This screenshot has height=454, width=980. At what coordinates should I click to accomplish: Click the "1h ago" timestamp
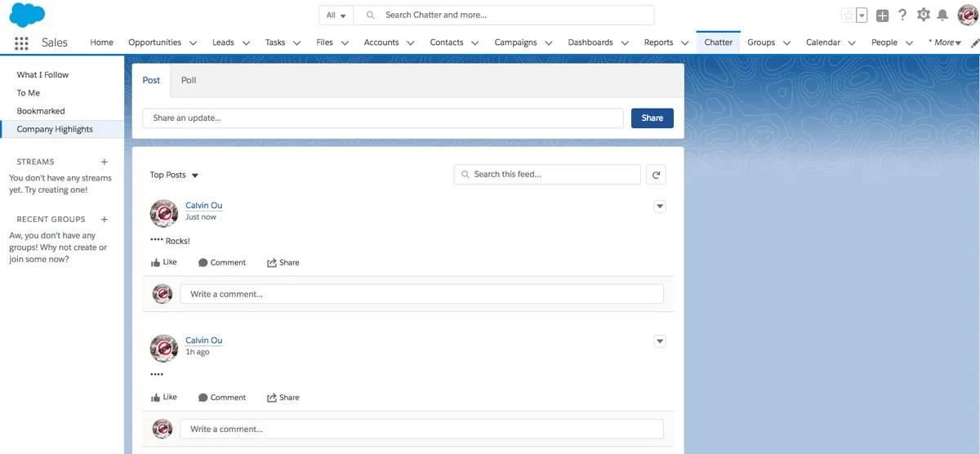click(x=197, y=352)
